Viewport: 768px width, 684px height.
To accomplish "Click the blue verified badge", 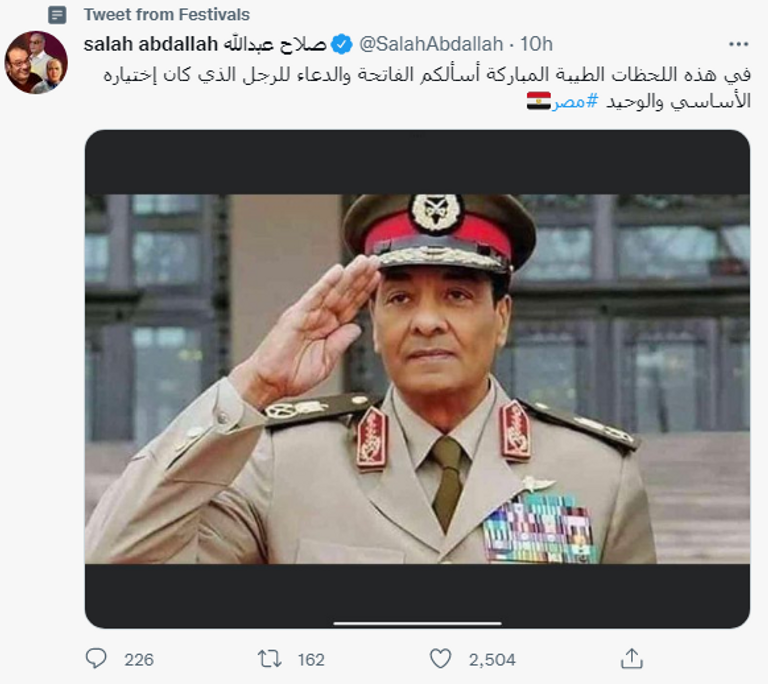I will coord(341,45).
